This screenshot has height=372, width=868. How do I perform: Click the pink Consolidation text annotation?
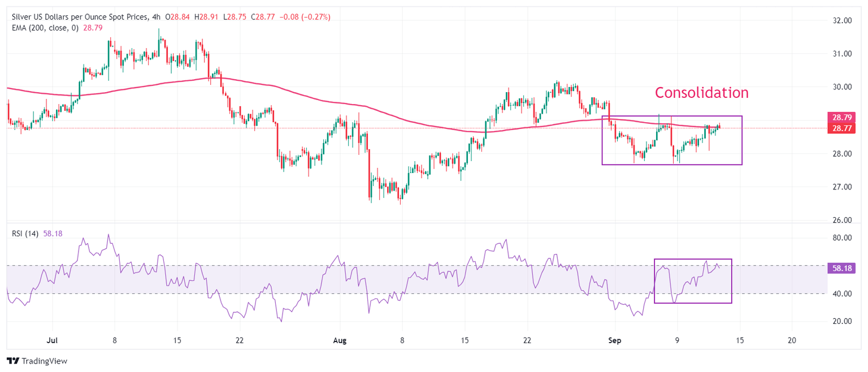coord(701,93)
